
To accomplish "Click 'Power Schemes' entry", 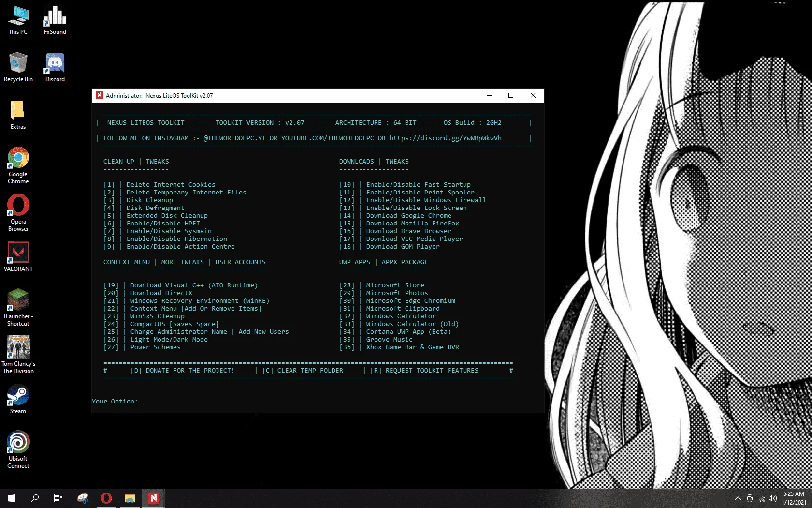I will tap(155, 347).
